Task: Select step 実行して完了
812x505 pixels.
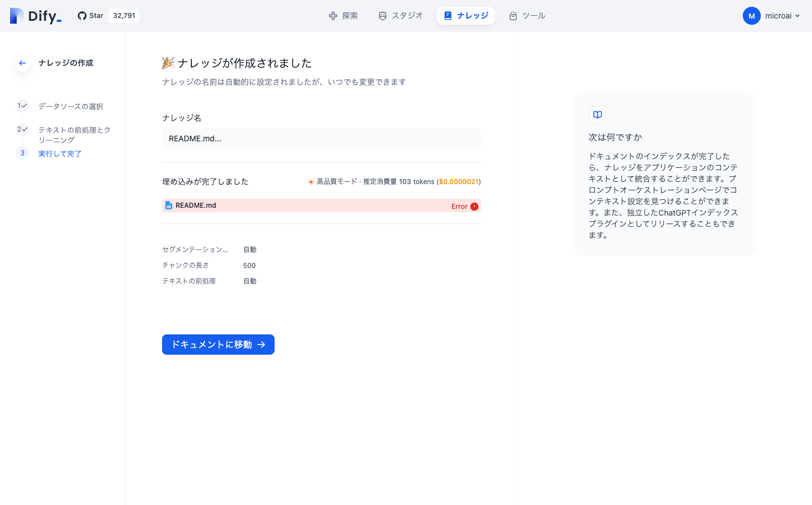Action: click(60, 154)
